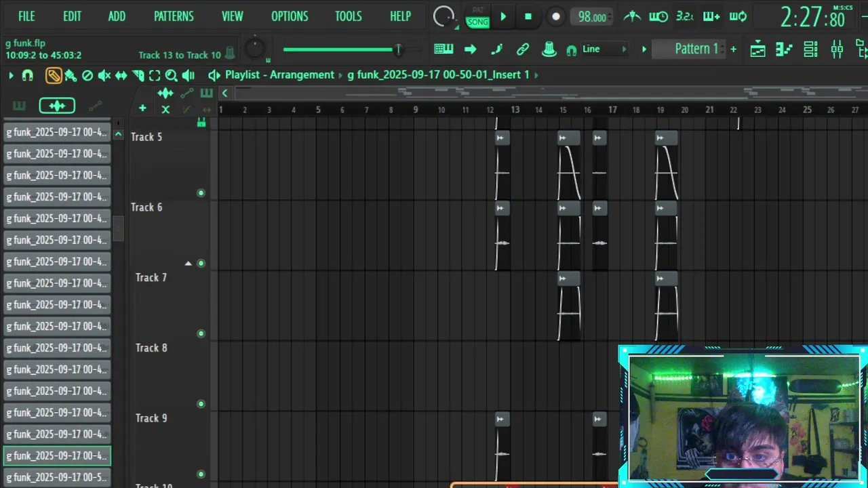Toggle auto-scrolling arrow icon

click(470, 49)
